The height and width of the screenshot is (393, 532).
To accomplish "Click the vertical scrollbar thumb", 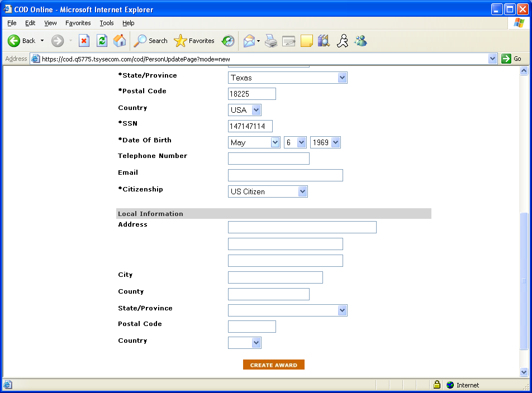I will coord(524,281).
